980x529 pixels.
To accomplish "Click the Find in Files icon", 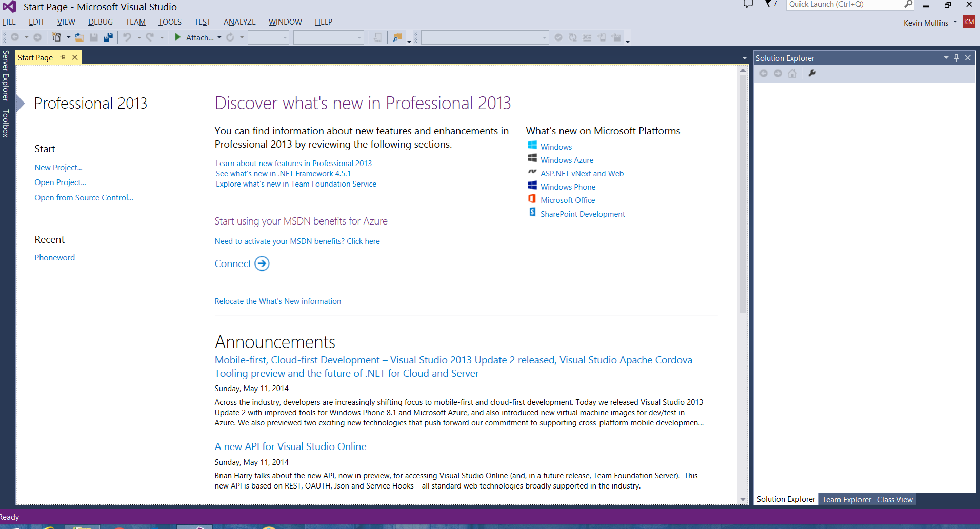I will (x=397, y=37).
